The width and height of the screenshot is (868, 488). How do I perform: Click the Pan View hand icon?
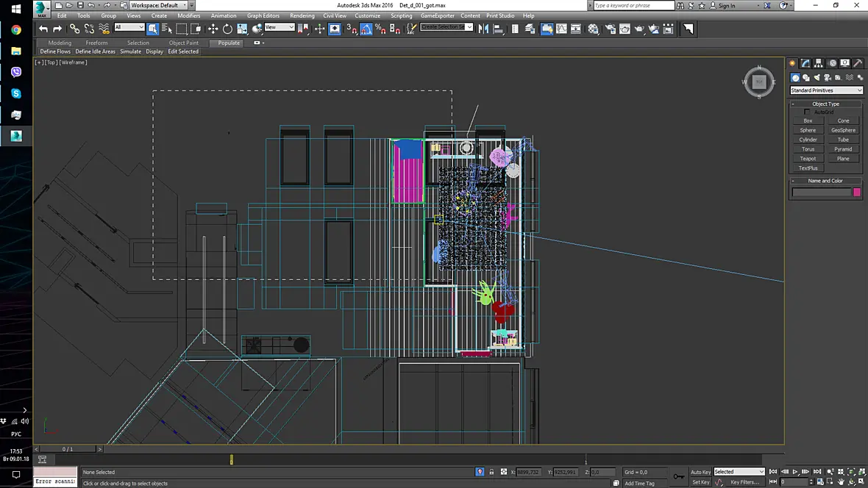841,482
